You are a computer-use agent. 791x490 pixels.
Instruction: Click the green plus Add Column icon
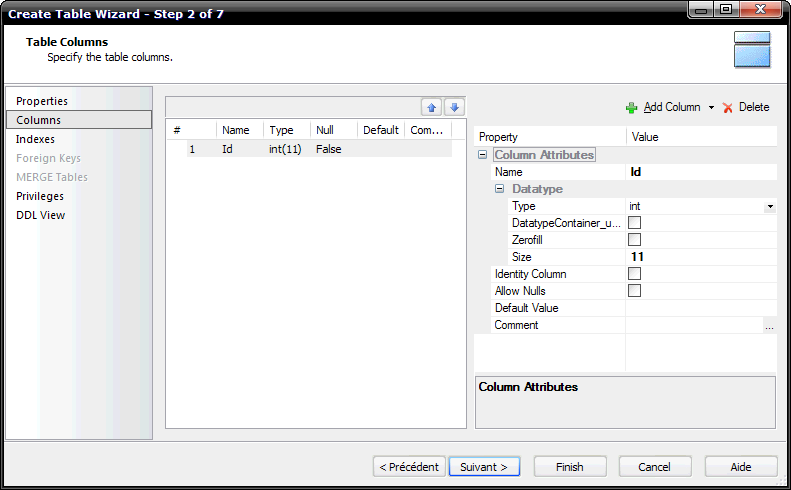(x=631, y=107)
